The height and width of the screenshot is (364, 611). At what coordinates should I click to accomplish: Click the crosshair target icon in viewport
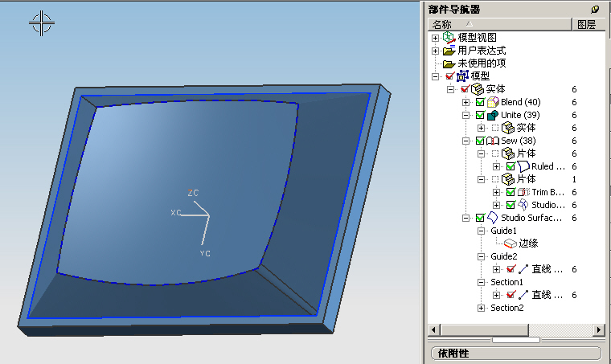tap(41, 23)
